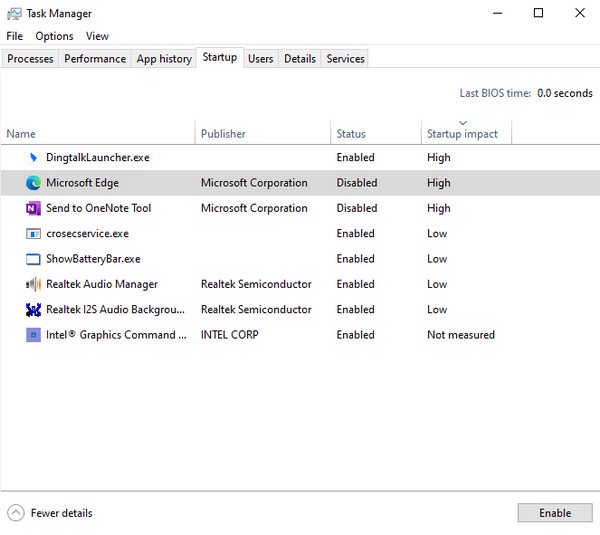This screenshot has height=535, width=600.
Task: Click Disabled status of Microsoft Edge
Action: click(x=357, y=183)
